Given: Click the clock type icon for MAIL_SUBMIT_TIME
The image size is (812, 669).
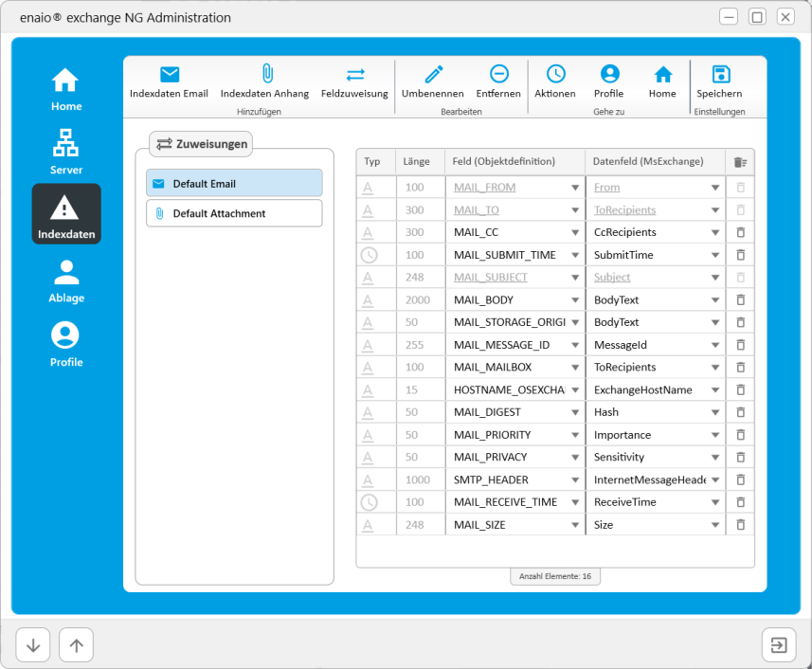Looking at the screenshot, I should (370, 255).
